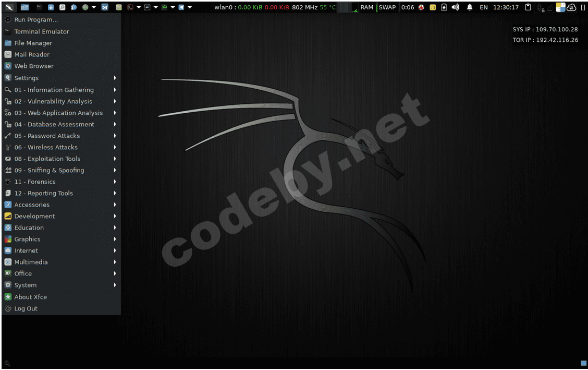
Task: Open dropdown arrow beside monitor launcher
Action: pos(156,7)
